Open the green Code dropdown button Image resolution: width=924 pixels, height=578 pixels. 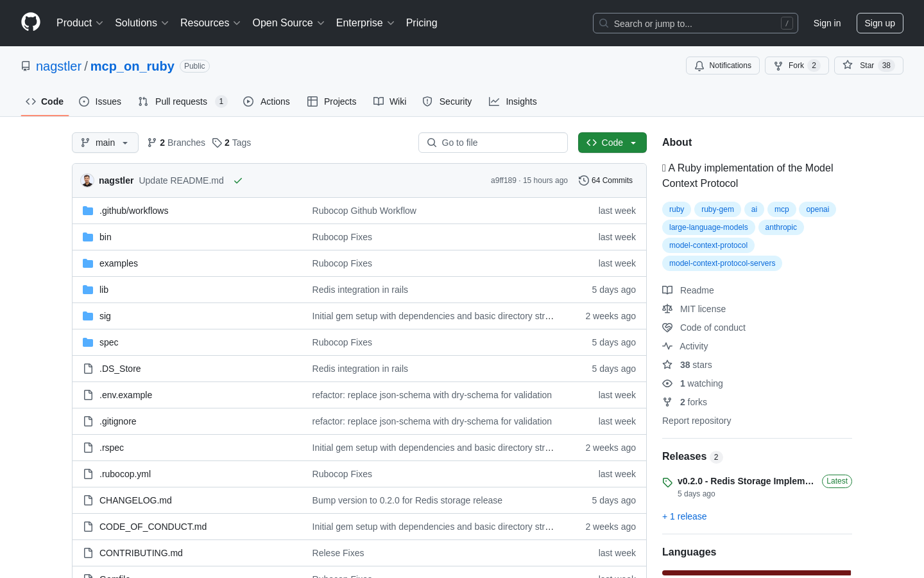click(612, 143)
